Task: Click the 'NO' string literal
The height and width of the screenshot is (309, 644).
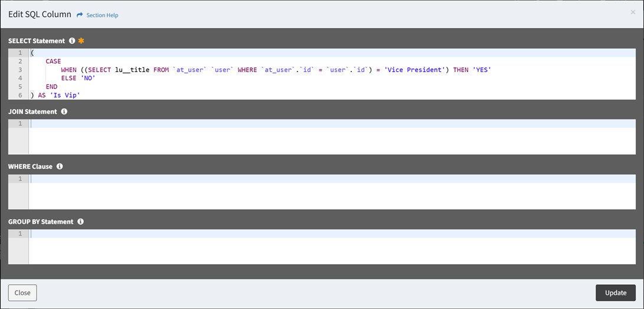Action: click(88, 78)
